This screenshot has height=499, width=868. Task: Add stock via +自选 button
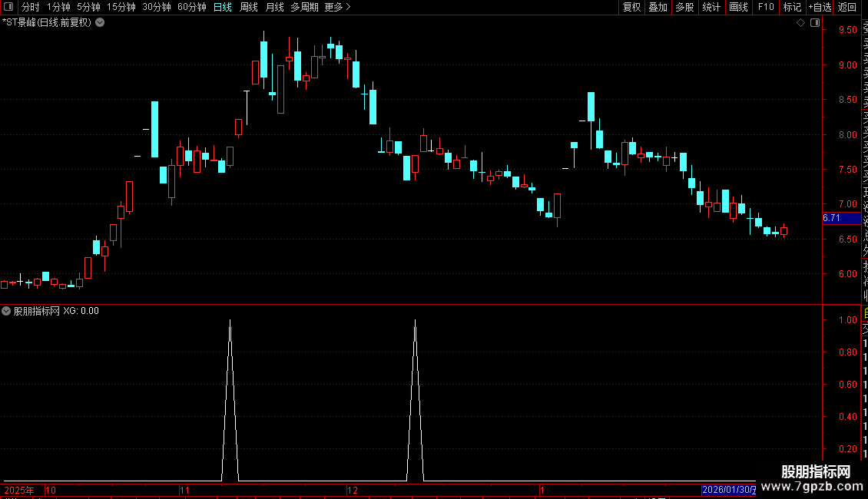[820, 7]
